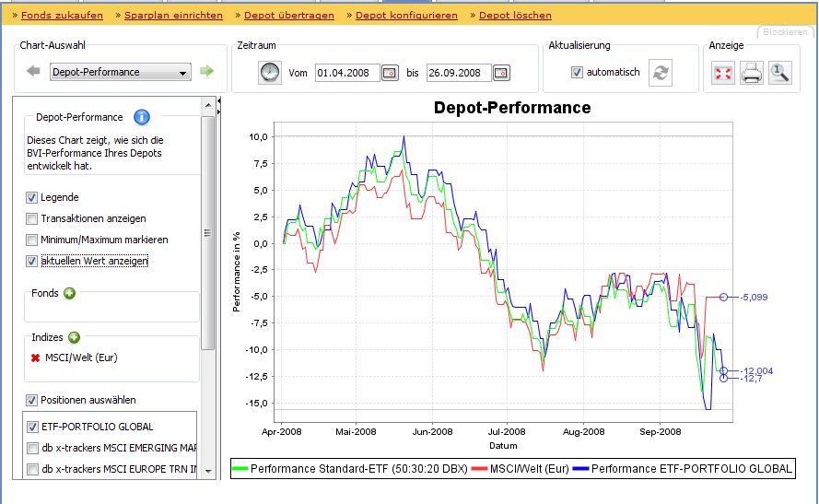Click the next chart green arrow

(x=207, y=72)
